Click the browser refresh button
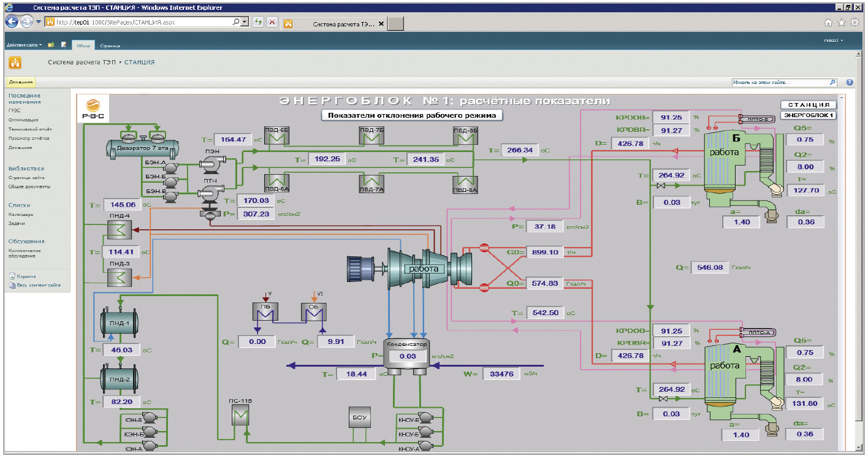The height and width of the screenshot is (458, 868). pyautogui.click(x=259, y=21)
